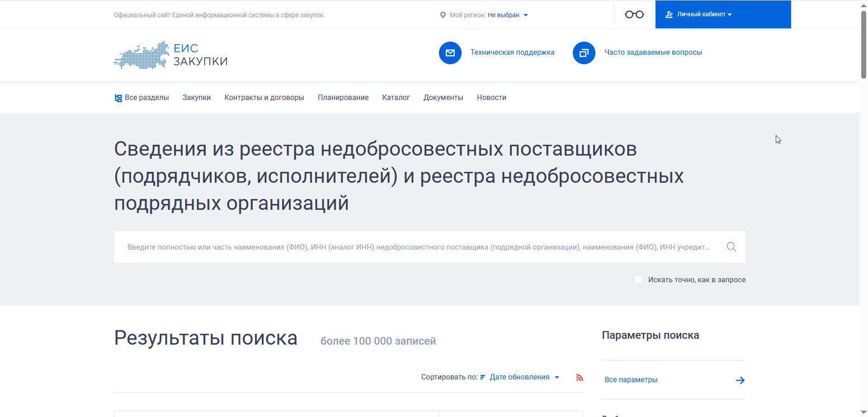Screen dimensions: 868x417
Task: Click the user icon in Личный кабинет
Action: coord(669,14)
